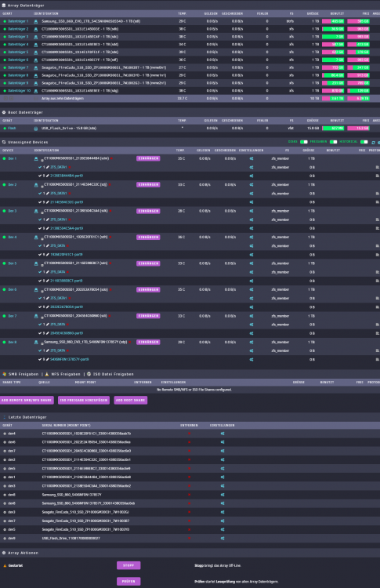Mount Dev 7 via Einhängen button
Image resolution: width=380 pixels, height=588 pixels.
tap(148, 316)
